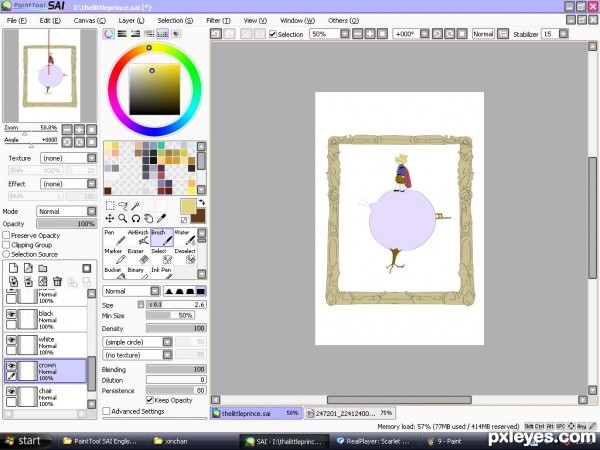Open the no texture brush dropdown
This screenshot has width=600, height=450.
pyautogui.click(x=137, y=355)
